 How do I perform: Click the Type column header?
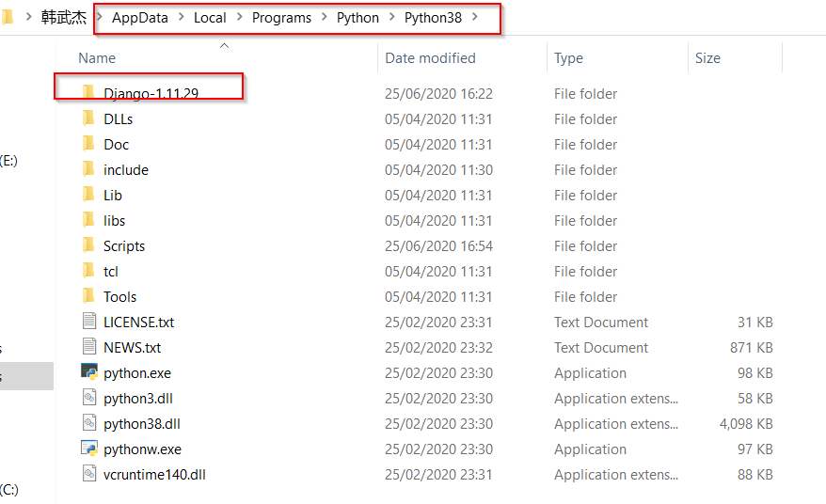click(x=568, y=58)
